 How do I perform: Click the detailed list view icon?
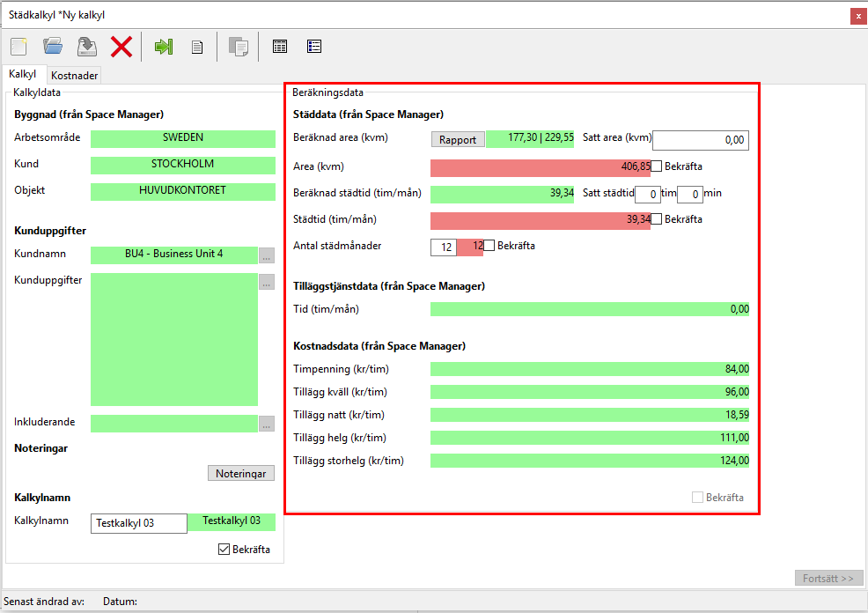click(314, 47)
